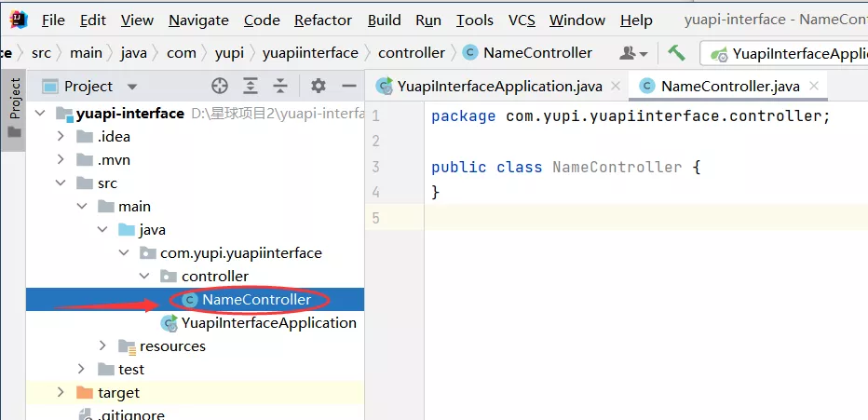The height and width of the screenshot is (420, 868).
Task: Open the Refactor menu
Action: [x=323, y=20]
